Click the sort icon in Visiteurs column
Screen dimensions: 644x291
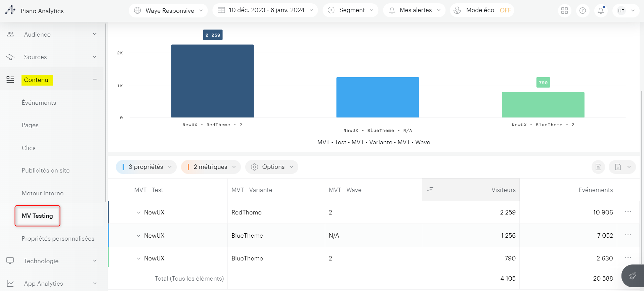point(430,190)
